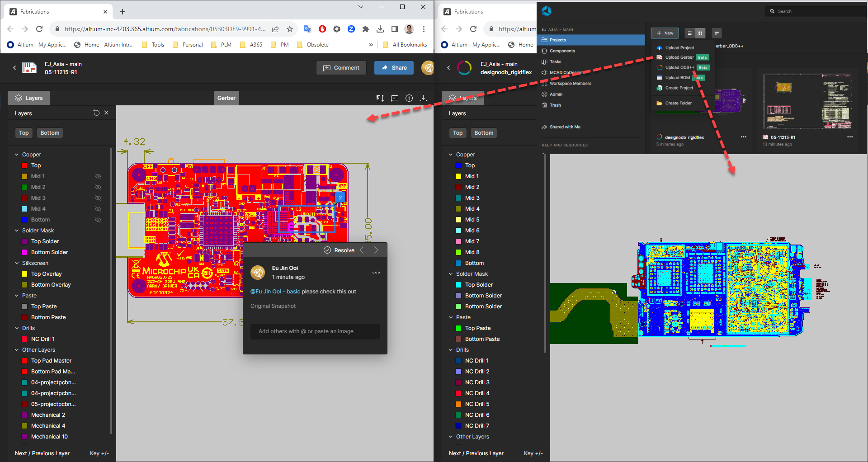Collapse the Copper layer group
Screen dimensions: 868x462
point(17,155)
